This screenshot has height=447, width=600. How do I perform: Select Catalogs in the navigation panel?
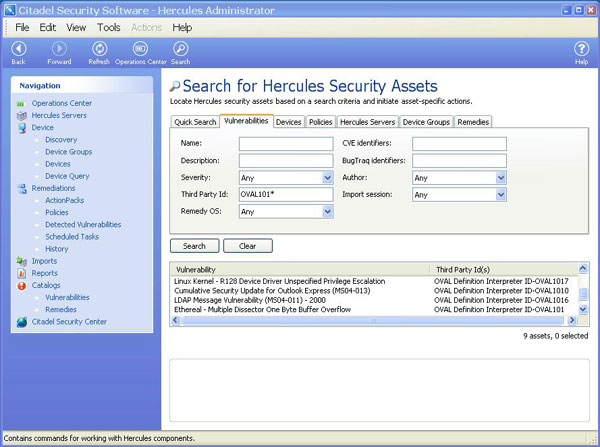tap(46, 285)
